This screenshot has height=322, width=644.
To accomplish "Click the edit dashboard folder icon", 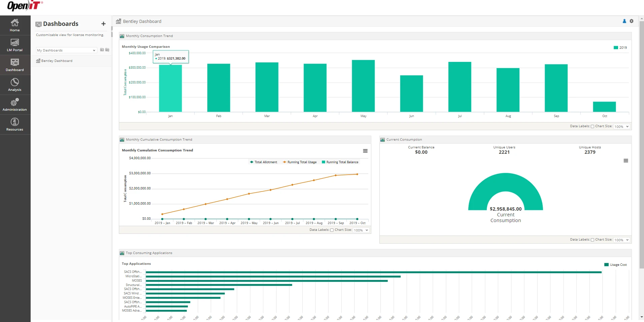I will click(102, 50).
